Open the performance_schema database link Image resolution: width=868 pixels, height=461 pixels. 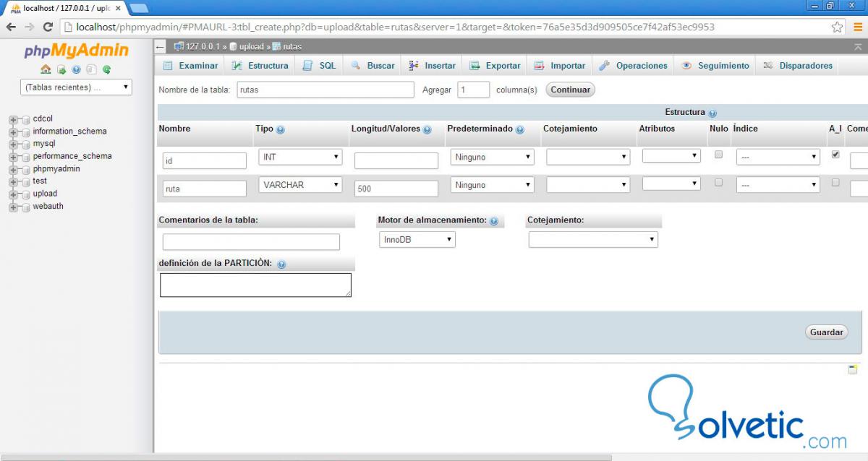[72, 156]
